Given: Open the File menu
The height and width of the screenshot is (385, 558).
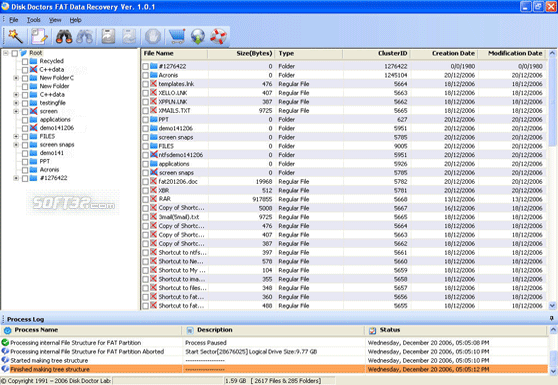Looking at the screenshot, I should tap(14, 20).
